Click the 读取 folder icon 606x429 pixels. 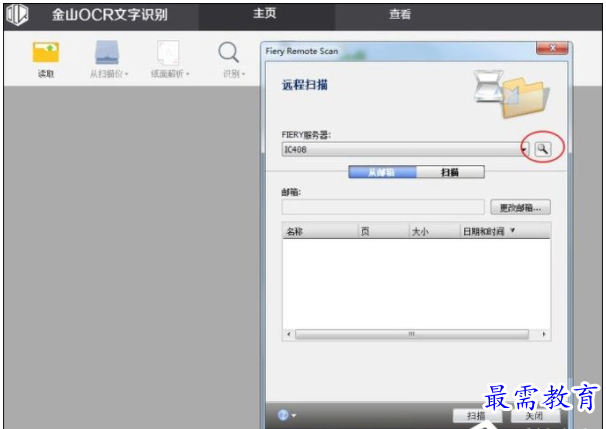[x=46, y=52]
